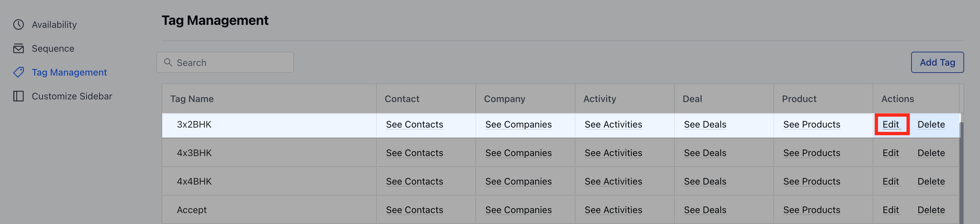Select Customize Sidebar in the left menu

72,96
